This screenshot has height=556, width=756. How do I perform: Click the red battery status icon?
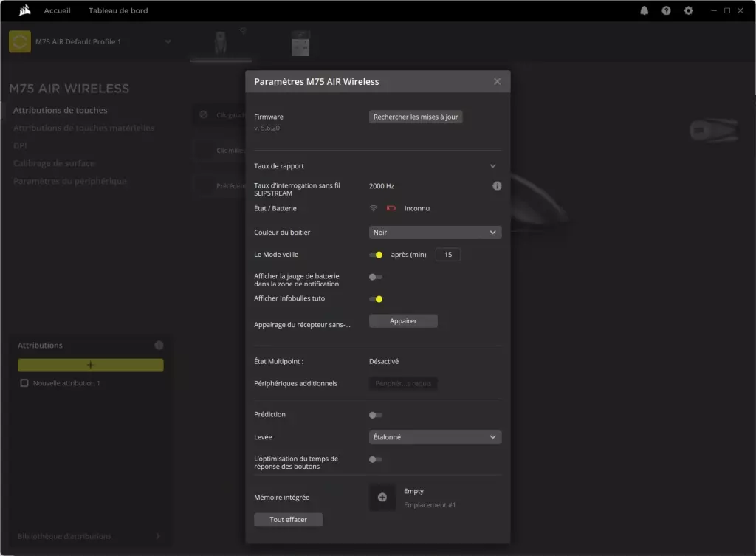pos(391,208)
